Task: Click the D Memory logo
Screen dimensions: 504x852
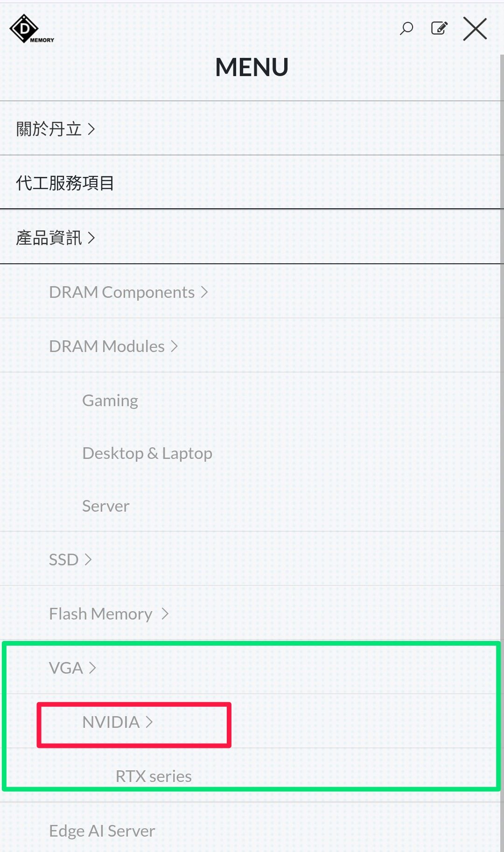Action: (x=32, y=29)
